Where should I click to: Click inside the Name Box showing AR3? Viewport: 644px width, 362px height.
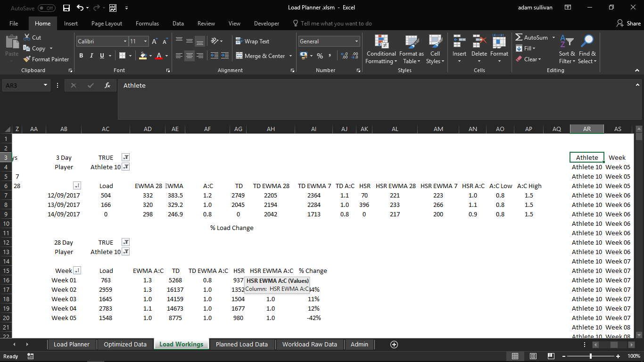pos(22,85)
